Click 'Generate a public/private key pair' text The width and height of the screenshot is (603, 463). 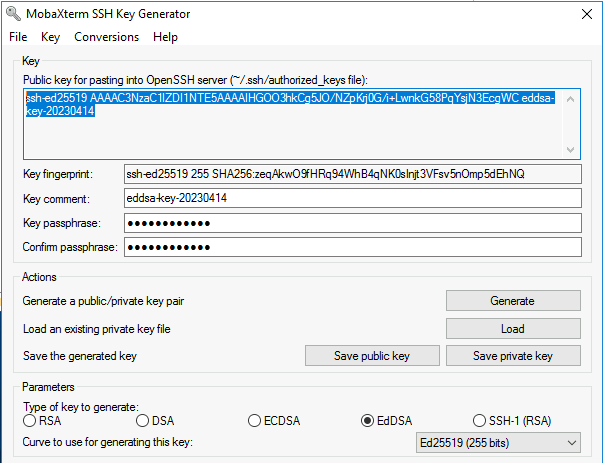[103, 301]
